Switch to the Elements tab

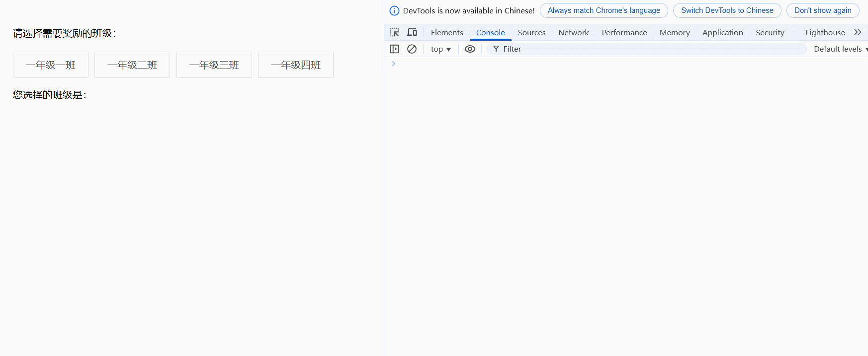(447, 32)
